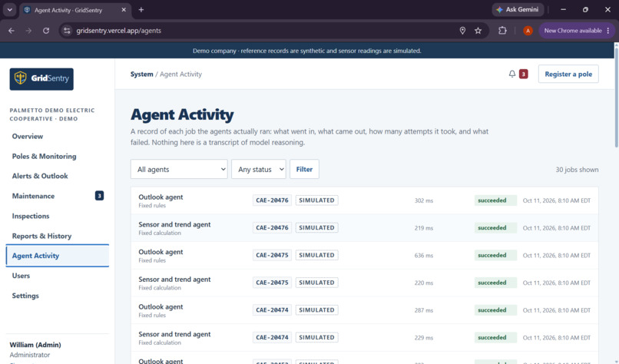The image size is (619, 364).
Task: Bookmark this page with star icon
Action: [478, 31]
